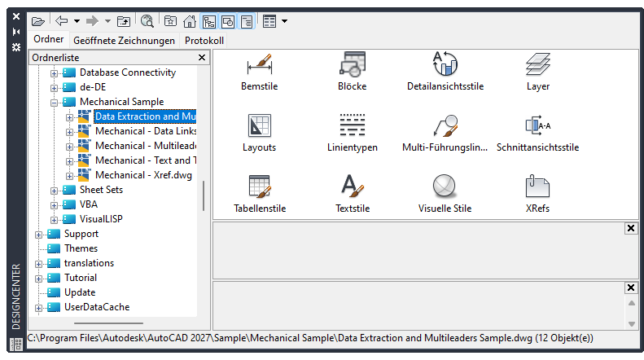Screen dimensions: 644x360
Task: Expand the Sheet Sets folder
Action: pyautogui.click(x=54, y=191)
